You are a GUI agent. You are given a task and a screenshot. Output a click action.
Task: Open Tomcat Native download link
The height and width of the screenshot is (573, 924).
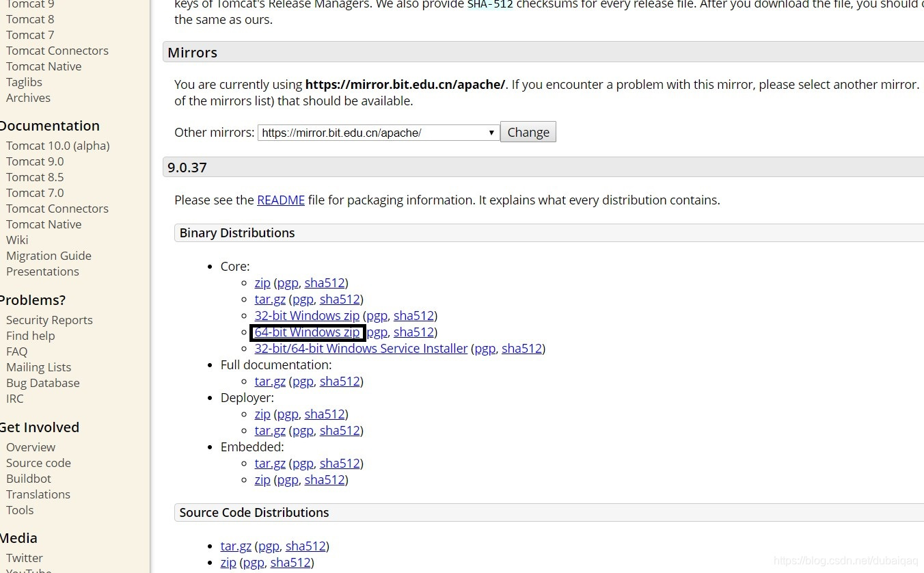point(44,66)
